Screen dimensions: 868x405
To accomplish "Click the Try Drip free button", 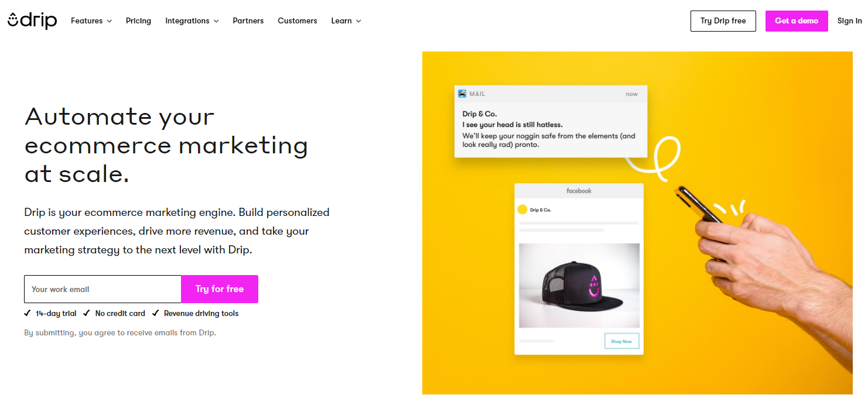I will [x=723, y=20].
